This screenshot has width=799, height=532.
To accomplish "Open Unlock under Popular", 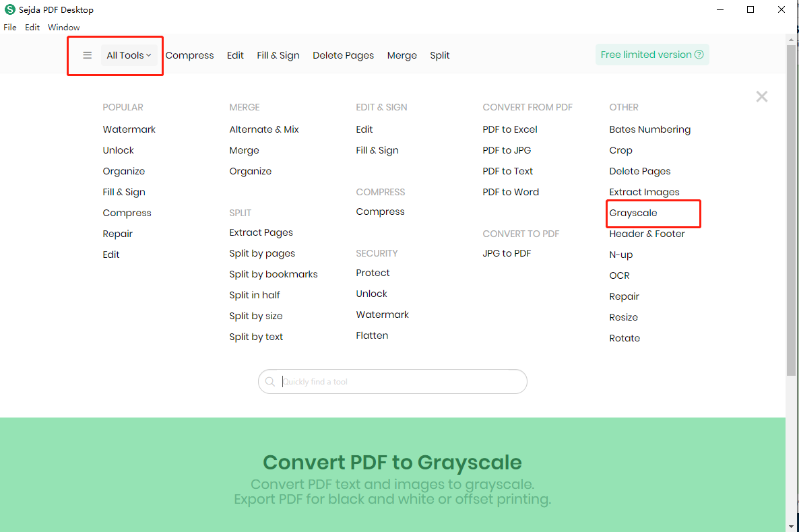I will pos(118,150).
